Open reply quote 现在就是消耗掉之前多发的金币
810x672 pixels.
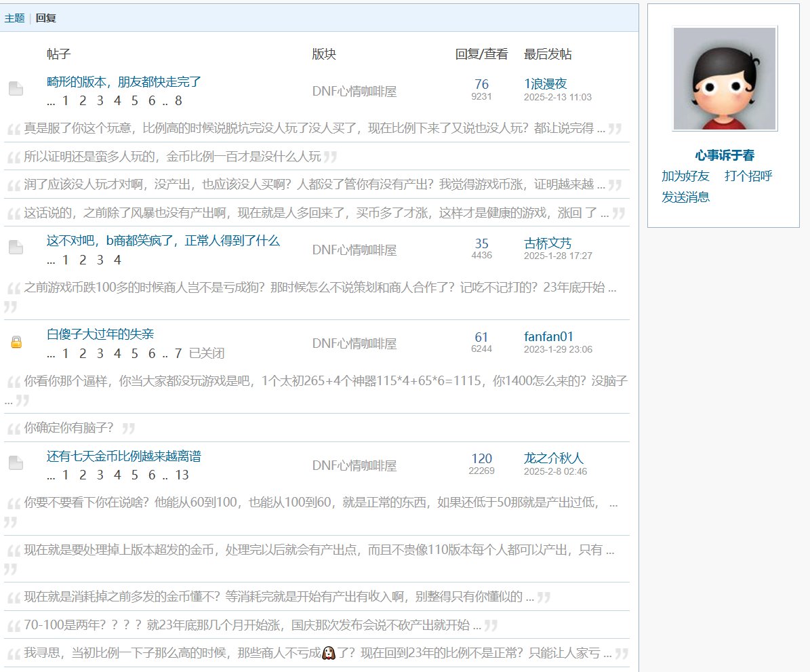[x=279, y=597]
